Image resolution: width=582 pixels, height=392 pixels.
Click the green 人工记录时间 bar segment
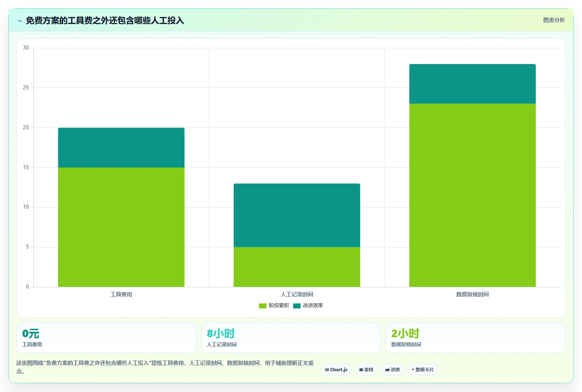(x=297, y=267)
